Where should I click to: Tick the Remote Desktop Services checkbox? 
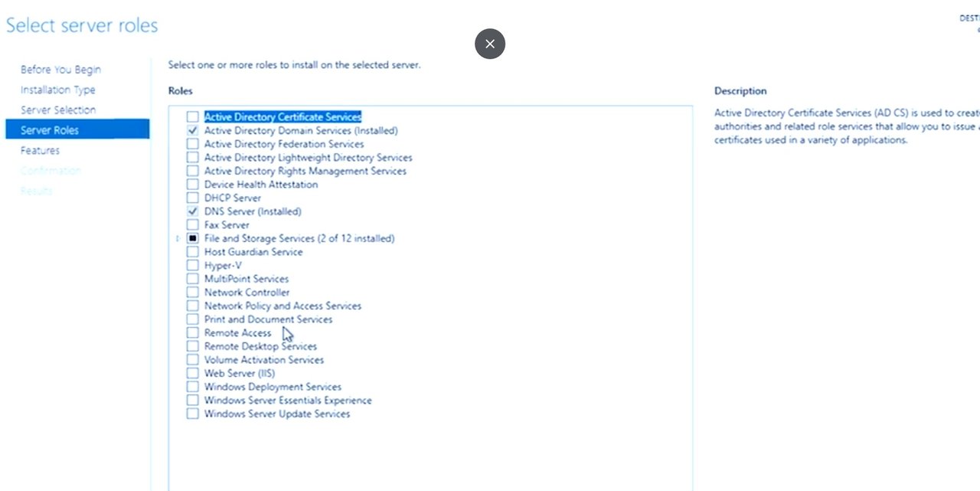(192, 346)
